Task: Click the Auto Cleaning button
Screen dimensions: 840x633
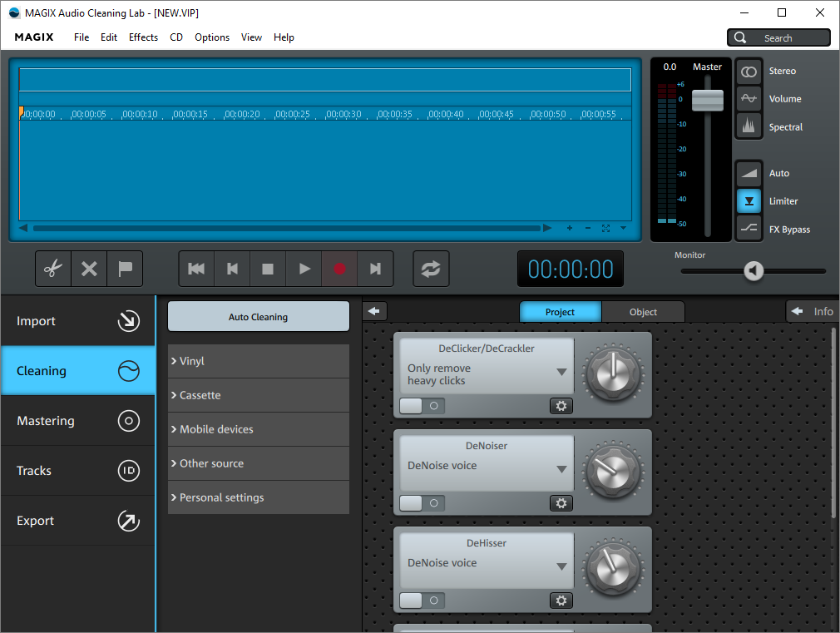Action: 258,317
